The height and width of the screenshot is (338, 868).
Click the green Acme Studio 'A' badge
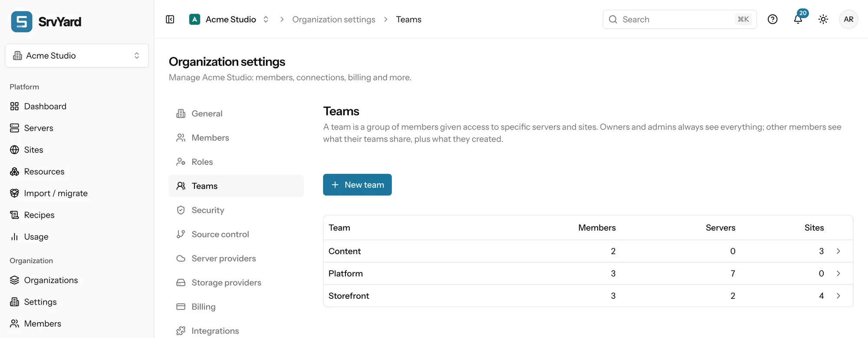(x=195, y=20)
